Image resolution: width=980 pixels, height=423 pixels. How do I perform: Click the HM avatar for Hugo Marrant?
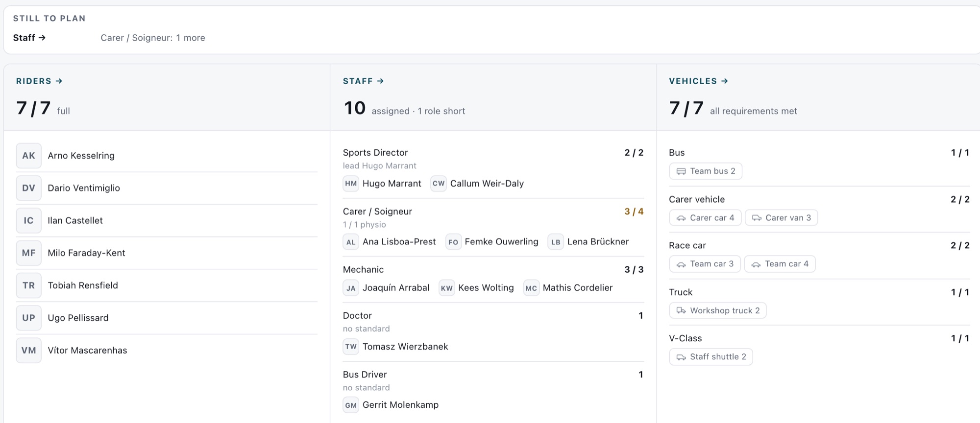pos(351,184)
